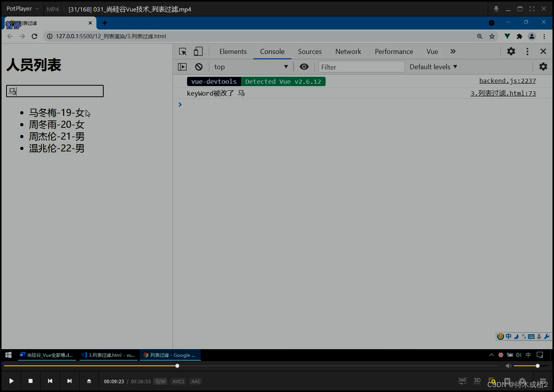Bookmark this page with the star icon
The image size is (554, 392).
(492, 36)
